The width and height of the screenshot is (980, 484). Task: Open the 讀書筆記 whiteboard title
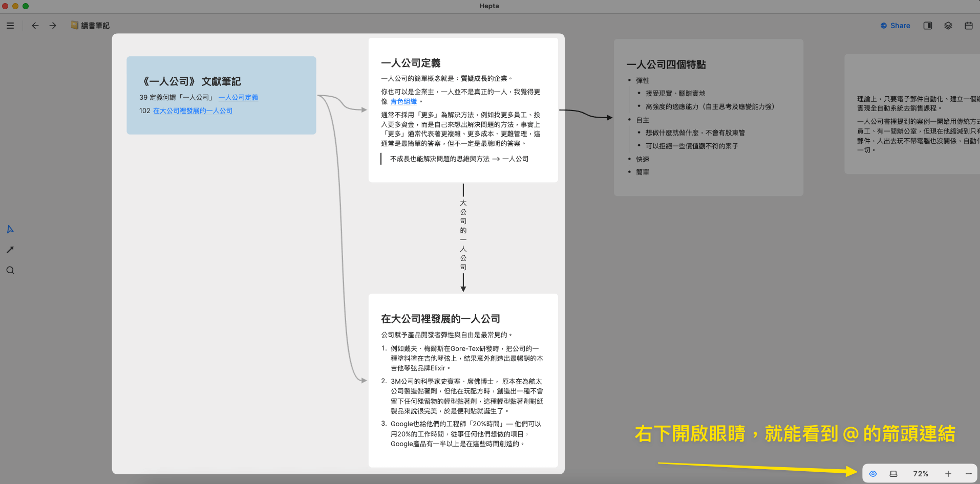(95, 26)
